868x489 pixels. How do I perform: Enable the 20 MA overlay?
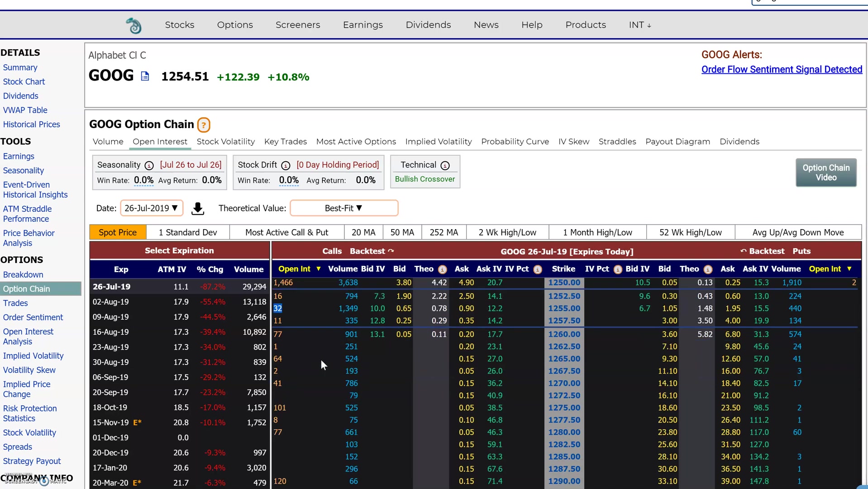[x=362, y=232]
